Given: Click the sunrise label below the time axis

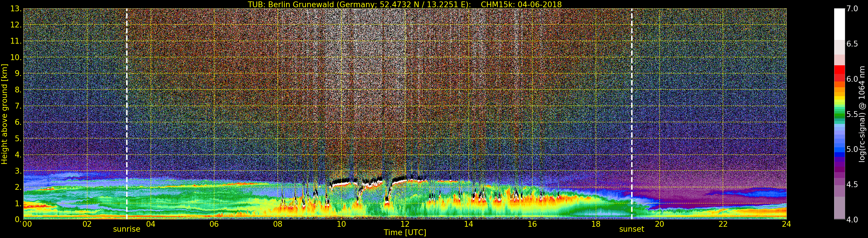Looking at the screenshot, I should [126, 229].
